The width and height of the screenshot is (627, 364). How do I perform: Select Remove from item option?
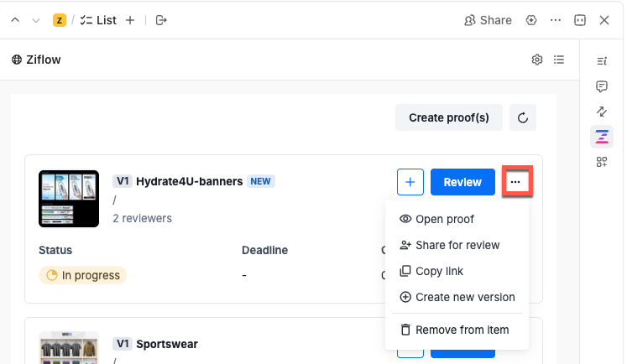pyautogui.click(x=457, y=330)
